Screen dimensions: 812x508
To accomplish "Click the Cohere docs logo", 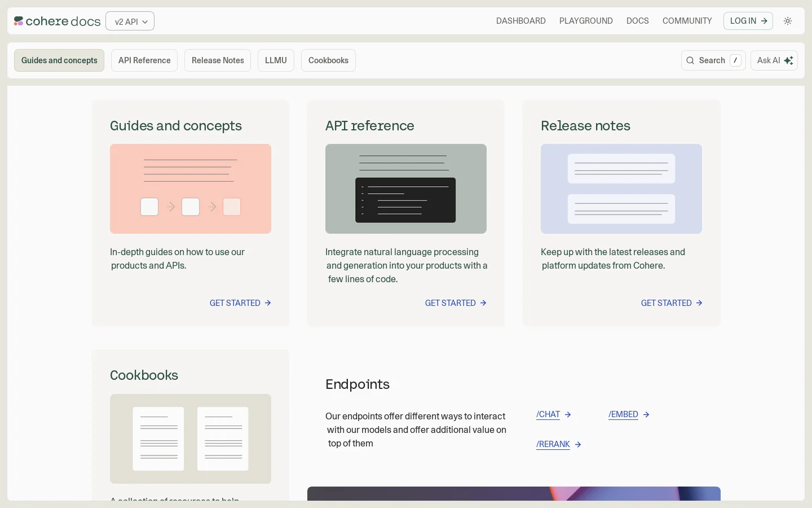I will 57,21.
